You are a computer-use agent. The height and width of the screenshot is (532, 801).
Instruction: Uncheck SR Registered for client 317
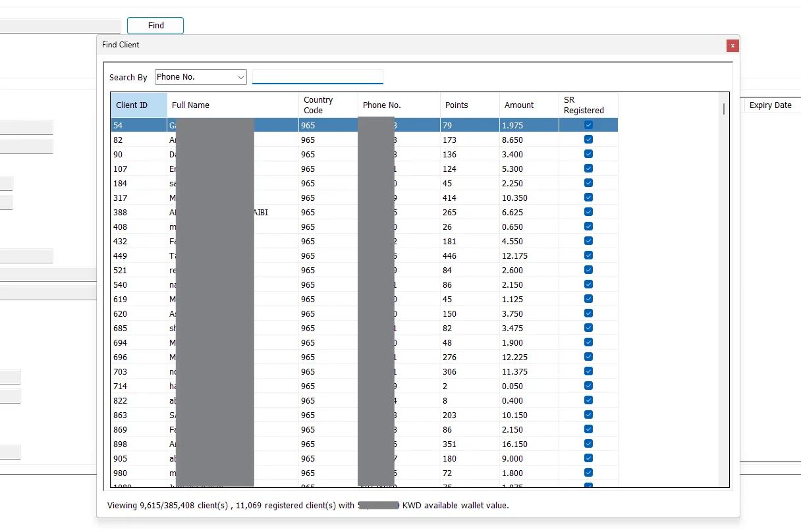tap(588, 198)
